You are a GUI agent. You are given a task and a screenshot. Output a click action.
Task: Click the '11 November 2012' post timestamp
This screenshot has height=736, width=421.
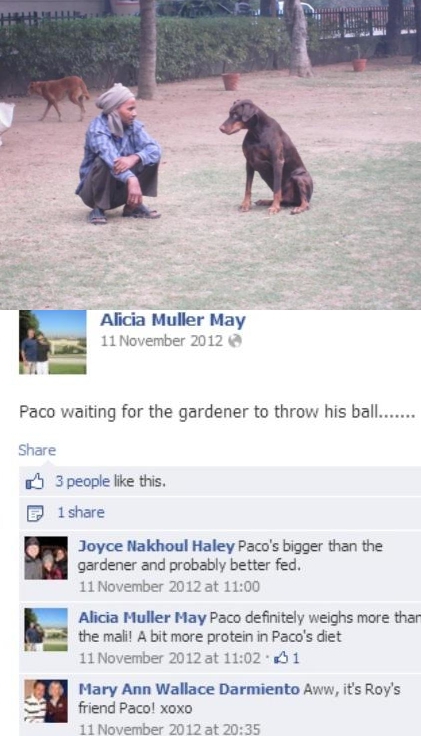[161, 341]
